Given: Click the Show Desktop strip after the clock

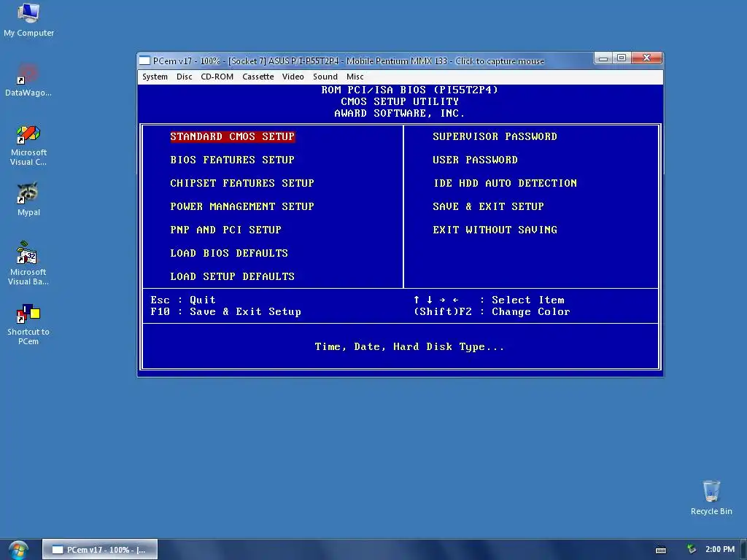Looking at the screenshot, I should (x=743, y=550).
